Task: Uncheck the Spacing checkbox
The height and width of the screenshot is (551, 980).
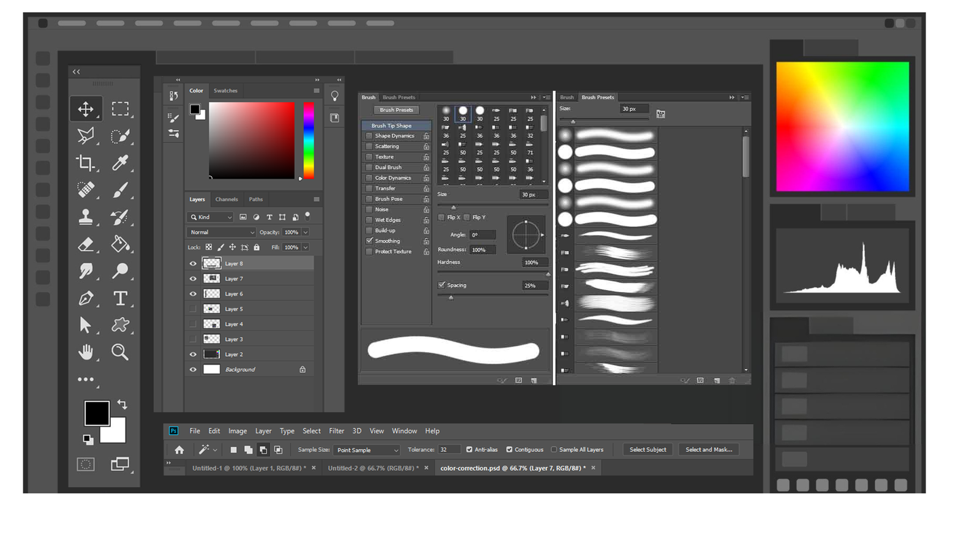Action: pos(442,285)
